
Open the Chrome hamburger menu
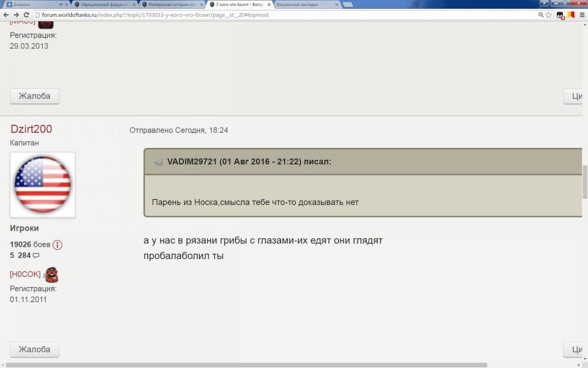(x=581, y=15)
